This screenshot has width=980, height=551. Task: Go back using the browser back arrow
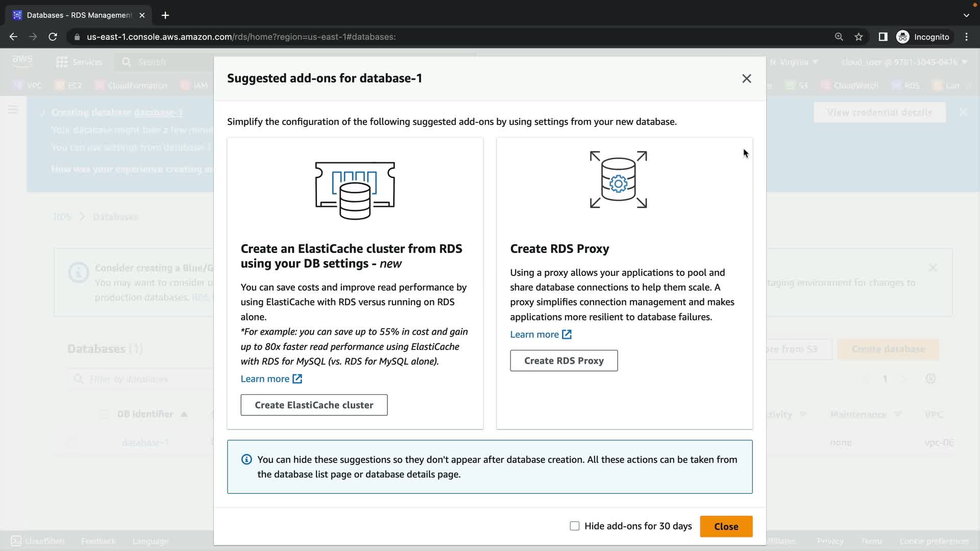point(14,37)
